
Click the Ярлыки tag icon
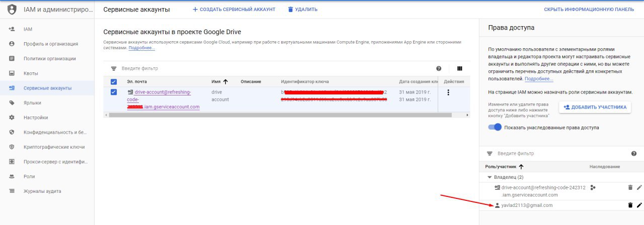click(x=12, y=102)
